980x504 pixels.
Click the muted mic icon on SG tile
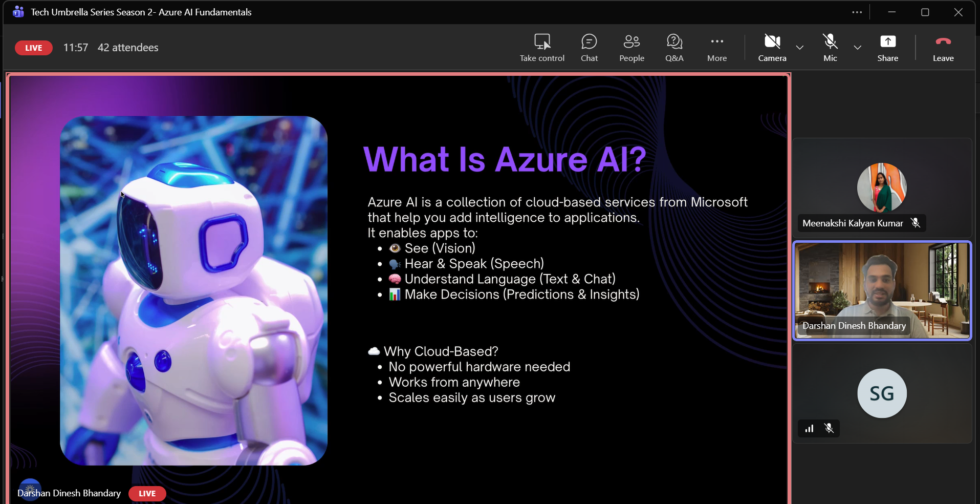829,428
